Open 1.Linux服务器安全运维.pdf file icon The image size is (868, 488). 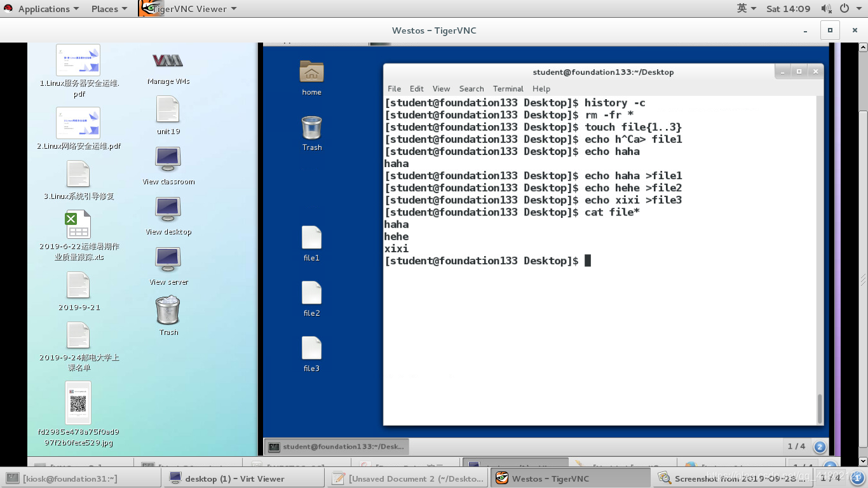pyautogui.click(x=78, y=60)
